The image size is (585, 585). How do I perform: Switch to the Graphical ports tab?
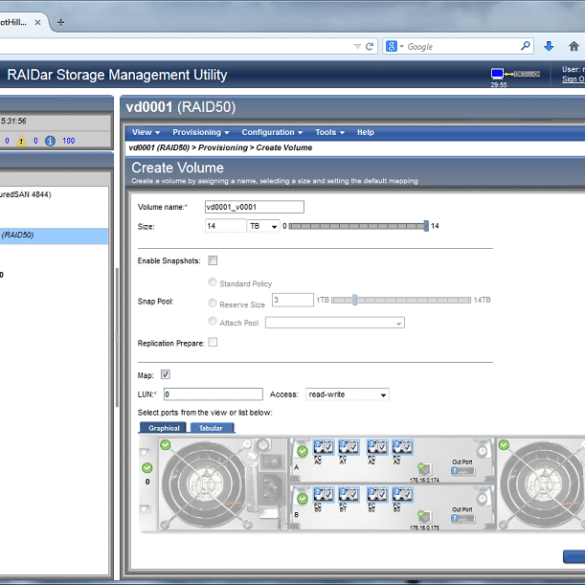(163, 428)
